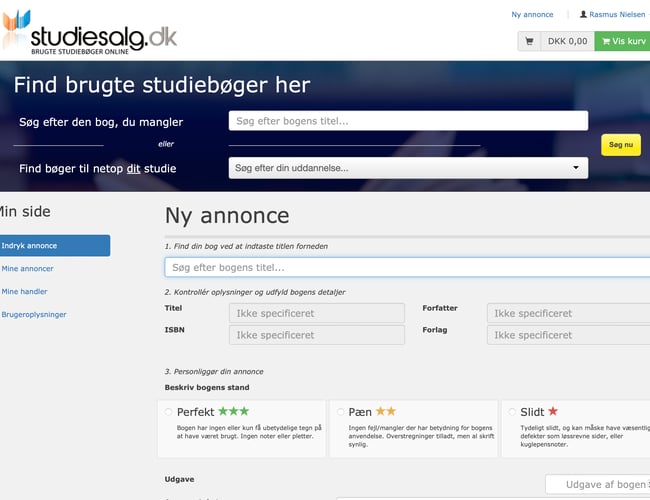Click the orange stars next to Pæn
Image resolution: width=650 pixels, height=500 pixels.
[386, 411]
